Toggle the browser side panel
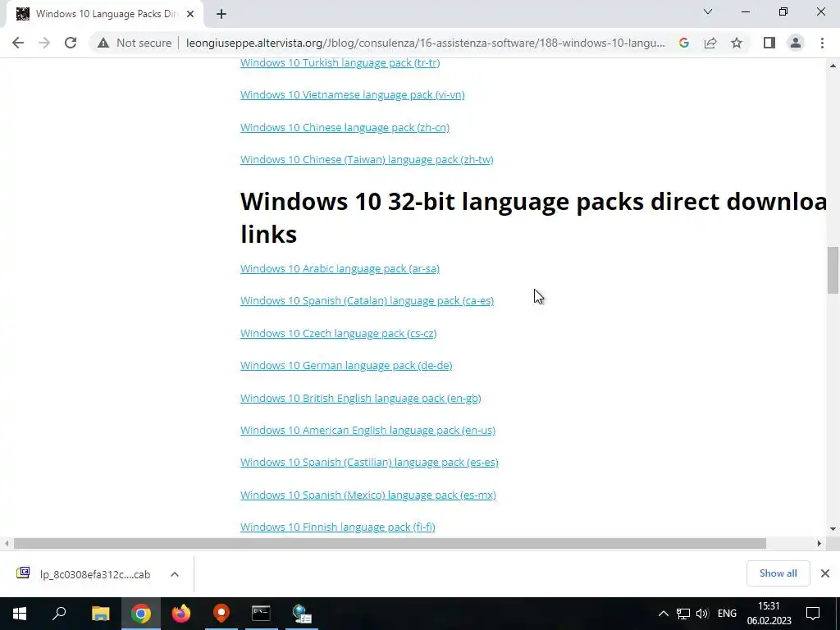The height and width of the screenshot is (630, 840). (x=769, y=43)
